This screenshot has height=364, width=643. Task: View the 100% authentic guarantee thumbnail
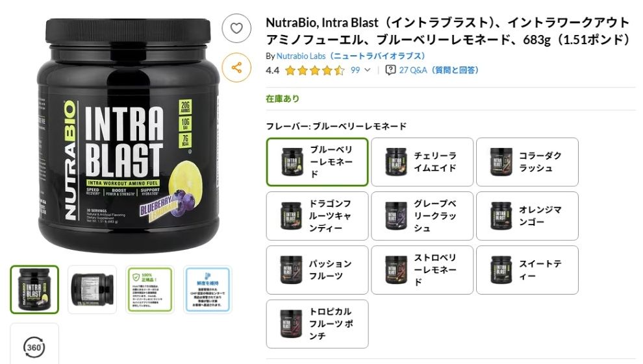coord(149,289)
